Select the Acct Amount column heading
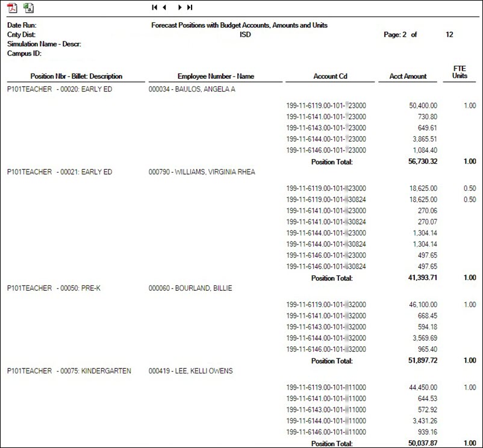The image size is (483, 448). coord(407,76)
